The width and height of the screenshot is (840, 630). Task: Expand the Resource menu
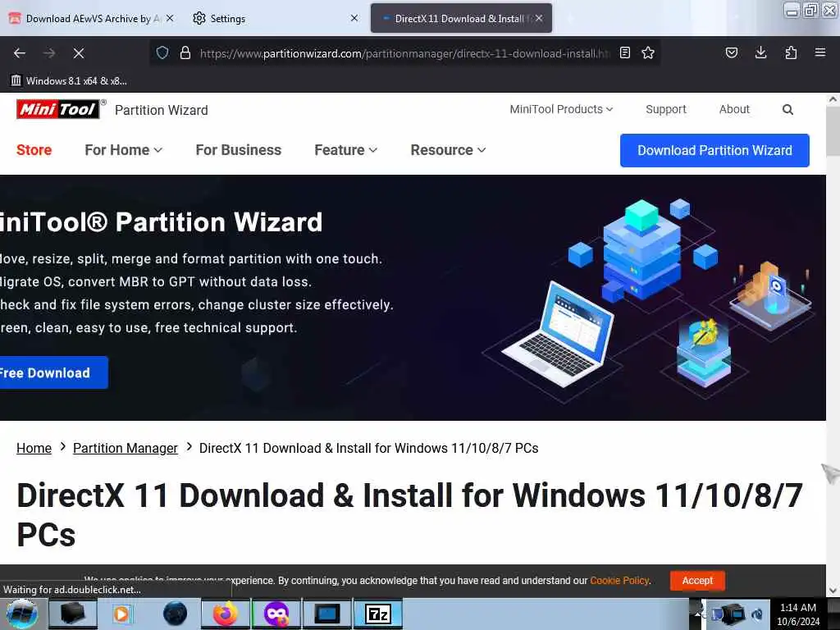[448, 150]
